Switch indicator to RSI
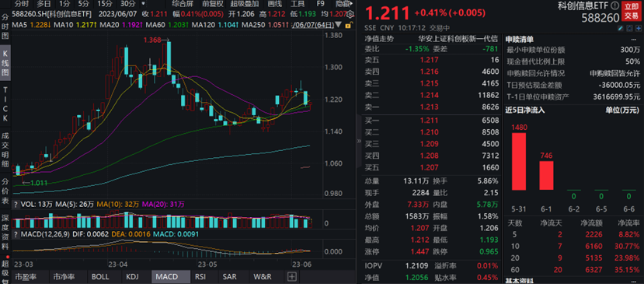The width and height of the screenshot is (644, 284). pyautogui.click(x=200, y=276)
